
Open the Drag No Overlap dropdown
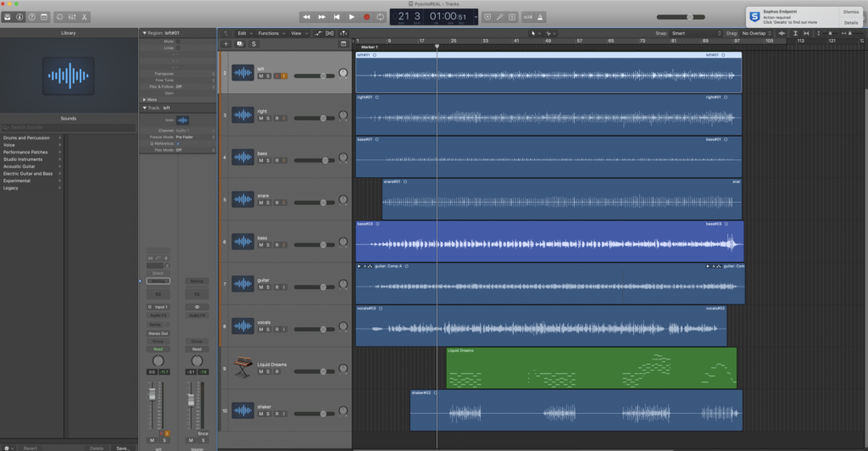click(x=757, y=33)
